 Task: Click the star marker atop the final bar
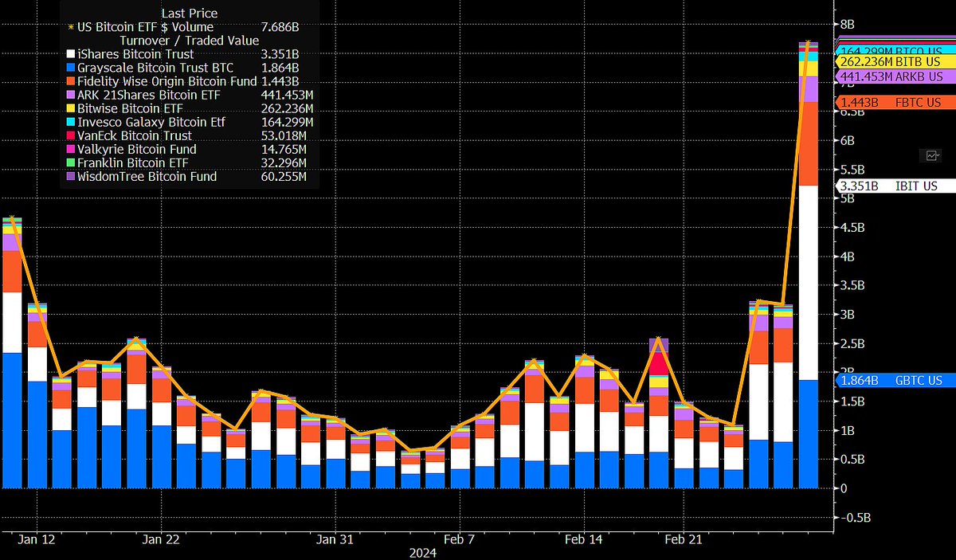(x=808, y=43)
